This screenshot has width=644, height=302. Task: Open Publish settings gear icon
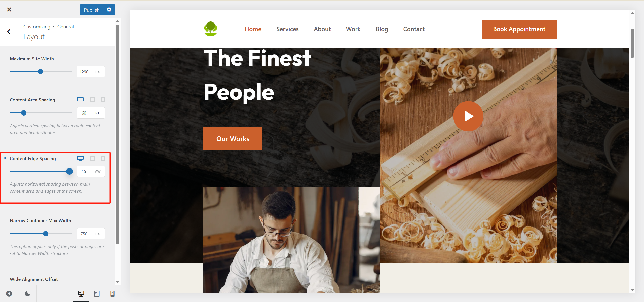(x=109, y=10)
